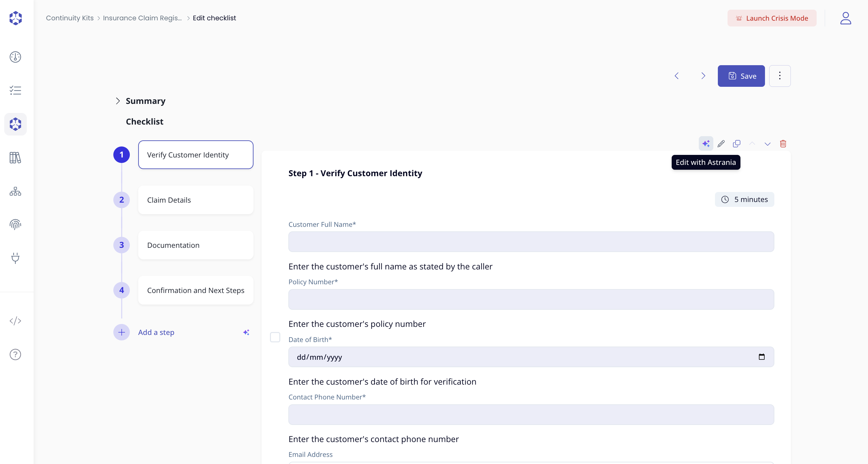Move step down with chevron arrow

767,144
